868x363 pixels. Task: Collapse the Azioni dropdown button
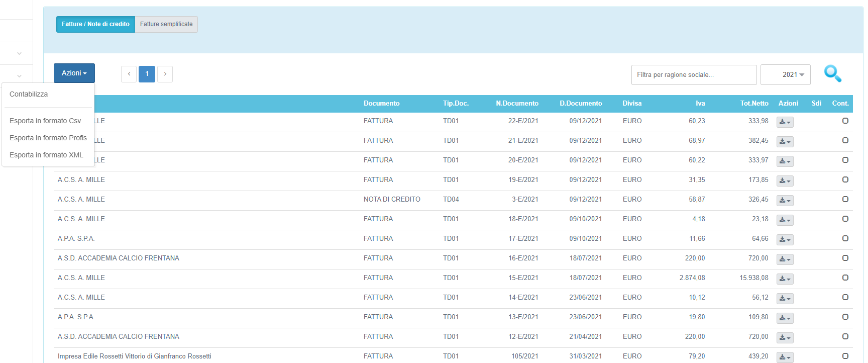tap(74, 73)
